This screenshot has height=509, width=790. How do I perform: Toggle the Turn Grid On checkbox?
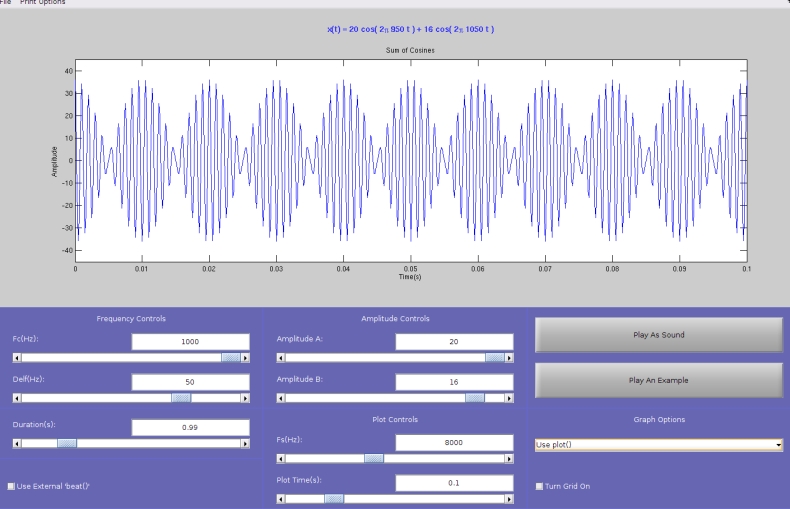point(540,486)
